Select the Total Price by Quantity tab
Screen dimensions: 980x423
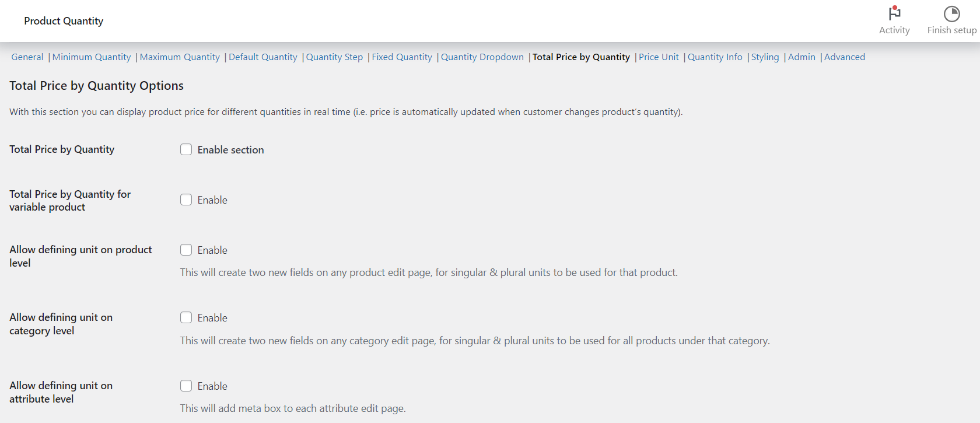581,57
